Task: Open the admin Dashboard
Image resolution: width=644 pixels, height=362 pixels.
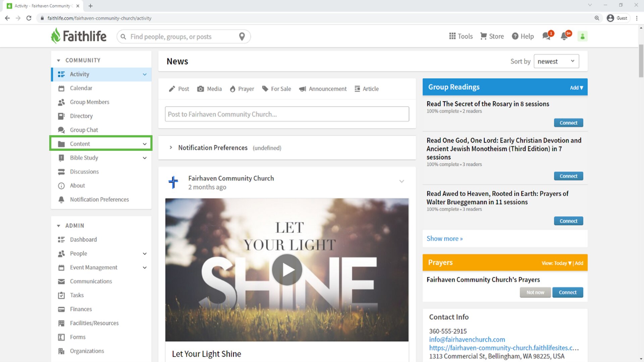Action: point(101,240)
